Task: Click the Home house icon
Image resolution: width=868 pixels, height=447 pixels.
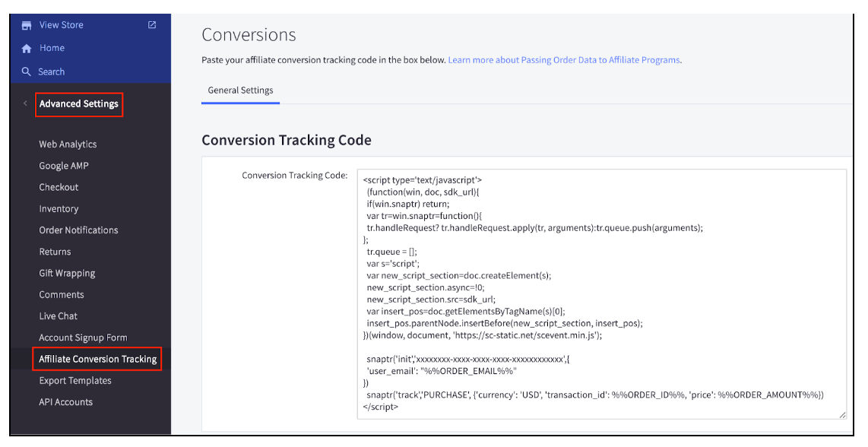Action: [27, 49]
